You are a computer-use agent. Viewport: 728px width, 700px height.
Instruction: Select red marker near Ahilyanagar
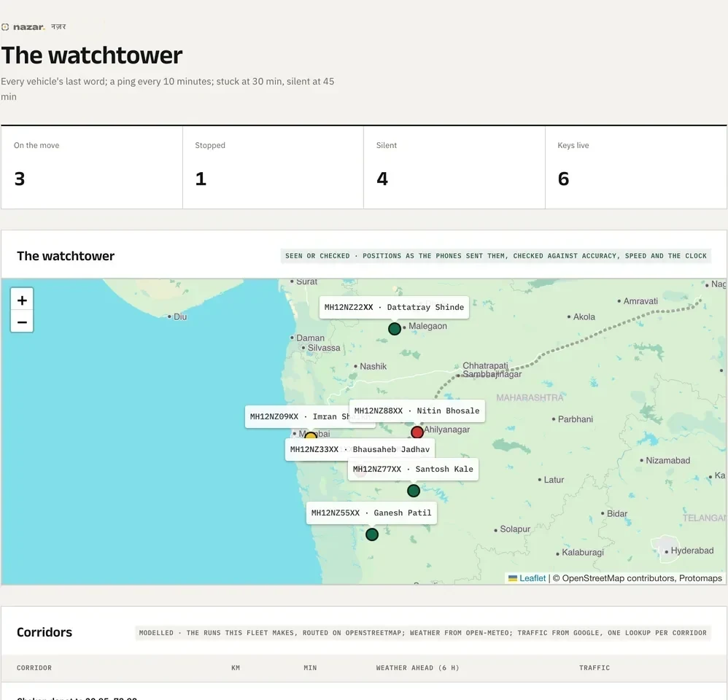click(x=417, y=432)
